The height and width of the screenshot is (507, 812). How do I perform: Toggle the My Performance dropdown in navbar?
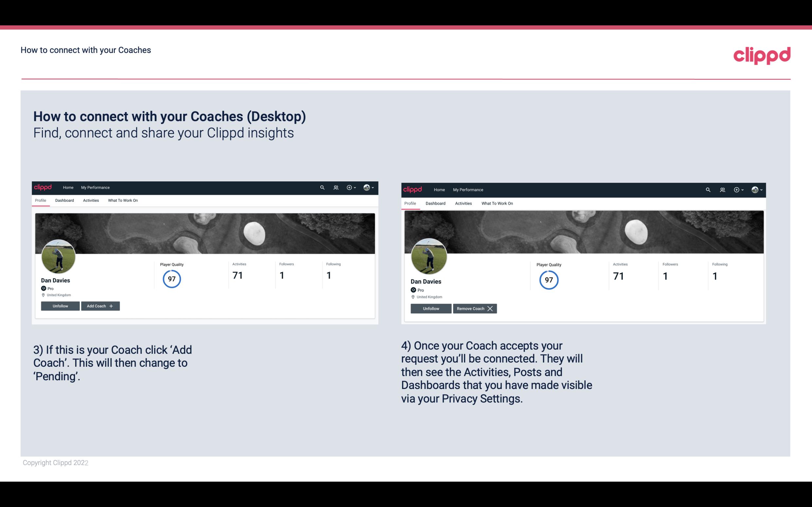coord(95,188)
